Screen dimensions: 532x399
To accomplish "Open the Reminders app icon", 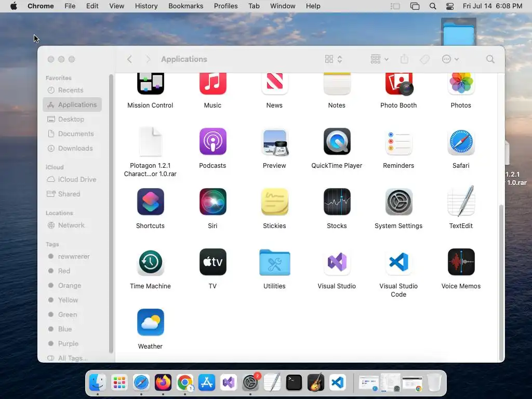I will 398,142.
